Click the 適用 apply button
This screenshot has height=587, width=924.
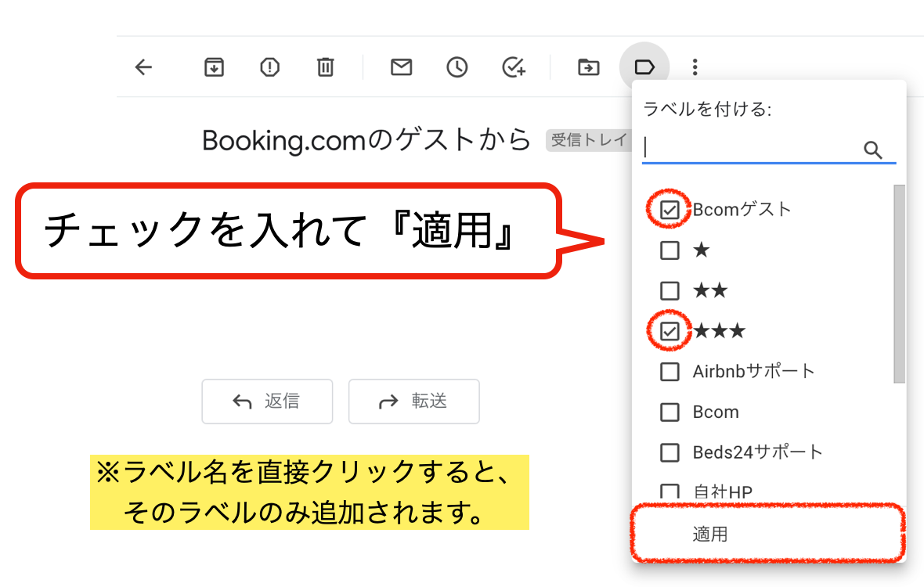tap(710, 535)
